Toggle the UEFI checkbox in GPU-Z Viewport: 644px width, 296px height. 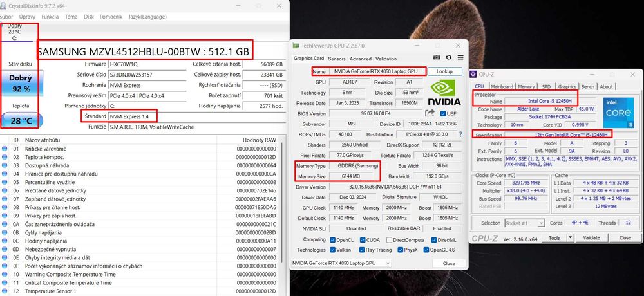443,113
